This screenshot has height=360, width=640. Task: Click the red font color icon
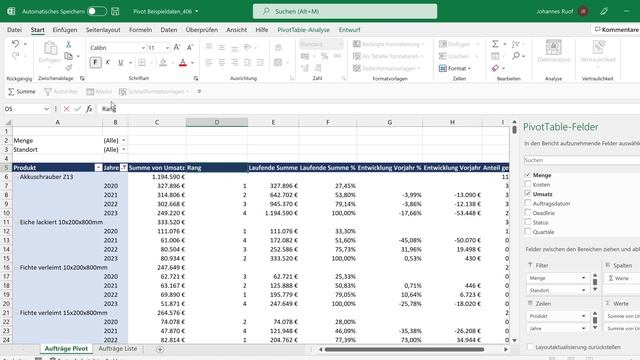coord(183,62)
